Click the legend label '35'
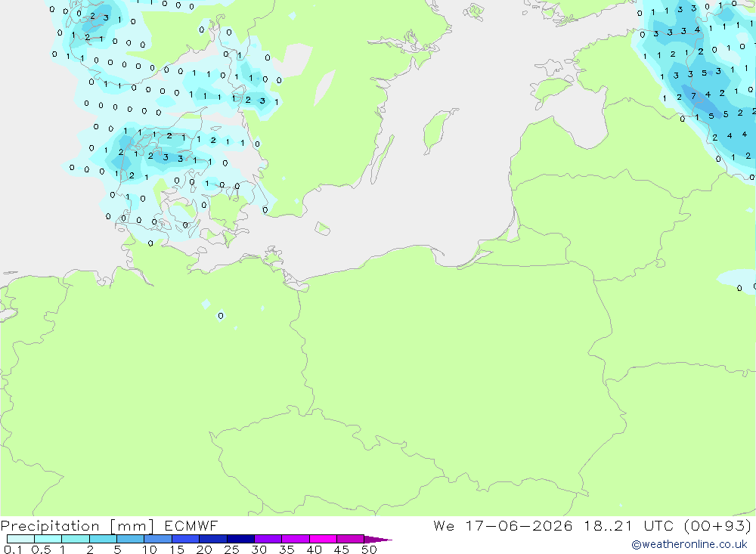This screenshot has height=554, width=756. [x=287, y=549]
